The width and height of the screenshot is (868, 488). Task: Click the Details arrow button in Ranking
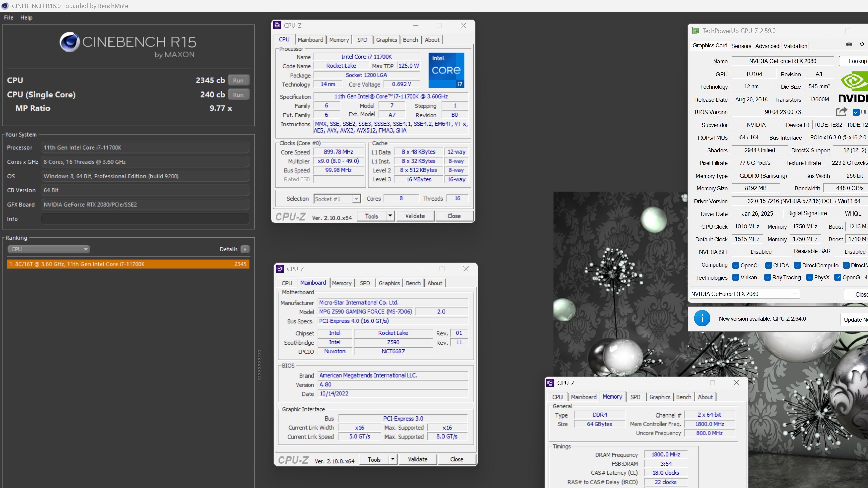(245, 249)
